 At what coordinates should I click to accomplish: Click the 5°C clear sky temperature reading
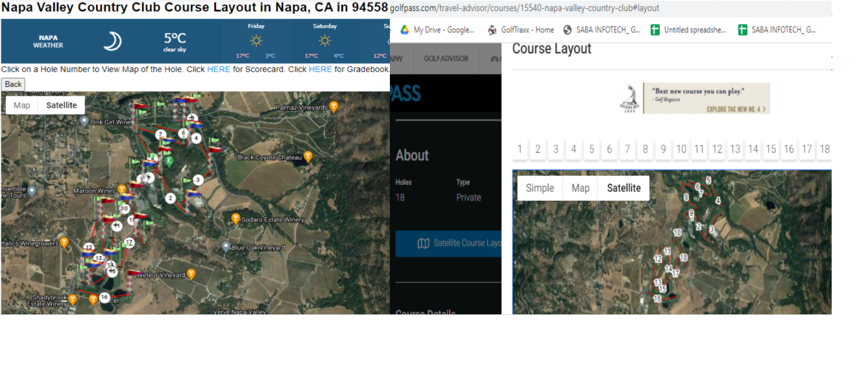coord(174,41)
